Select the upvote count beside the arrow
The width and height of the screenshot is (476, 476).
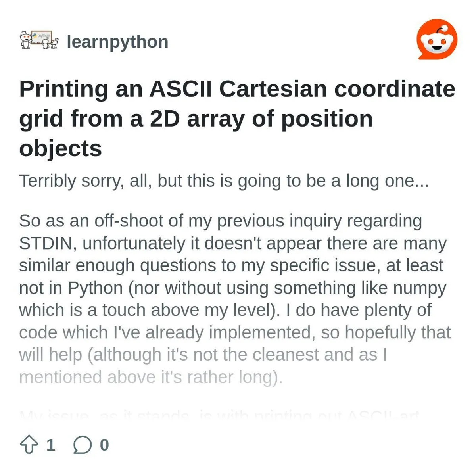[x=51, y=445]
